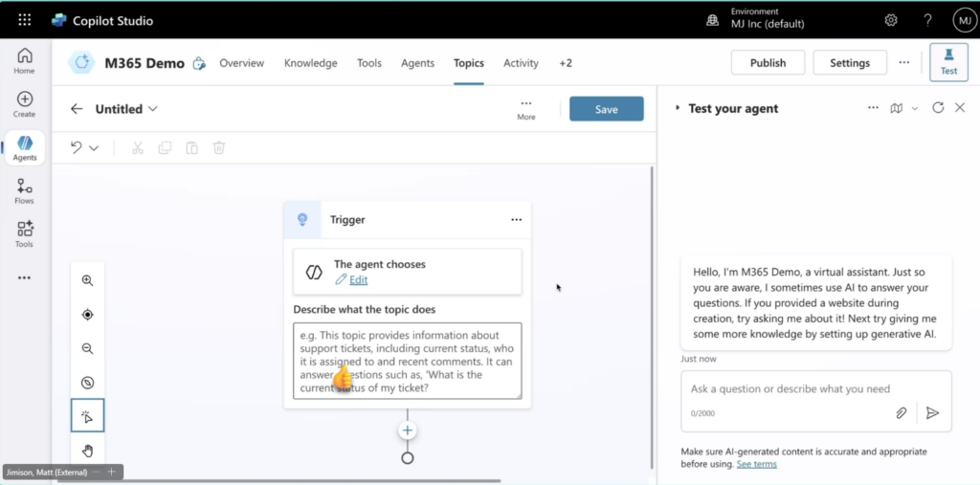Switch to the Activity tab
The image size is (980, 485).
tap(522, 63)
